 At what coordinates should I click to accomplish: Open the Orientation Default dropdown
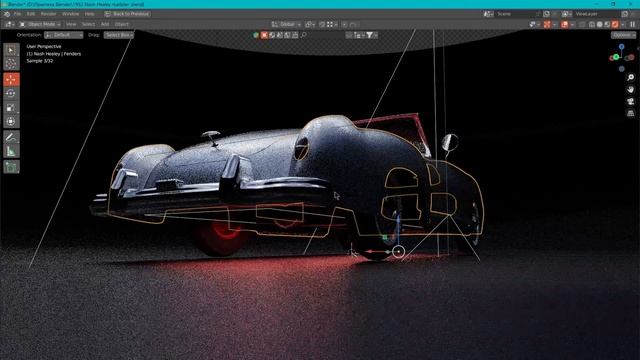(x=64, y=35)
